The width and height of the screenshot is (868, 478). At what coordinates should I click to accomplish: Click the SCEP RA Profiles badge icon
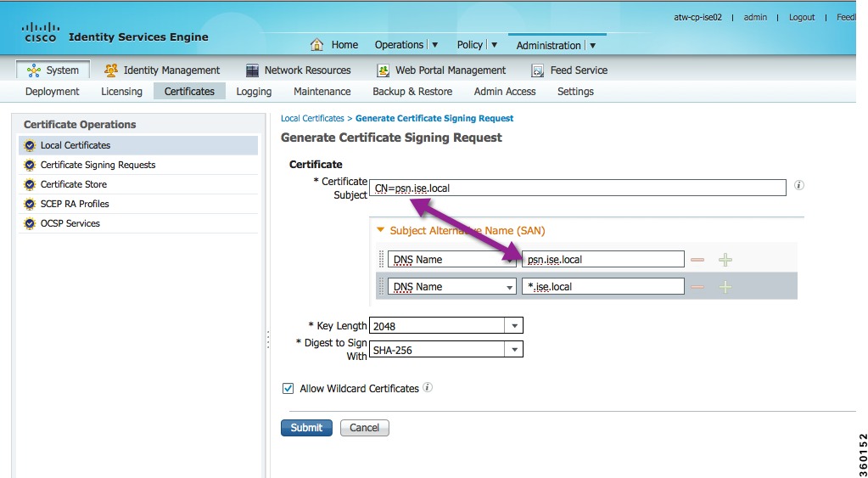[30, 204]
